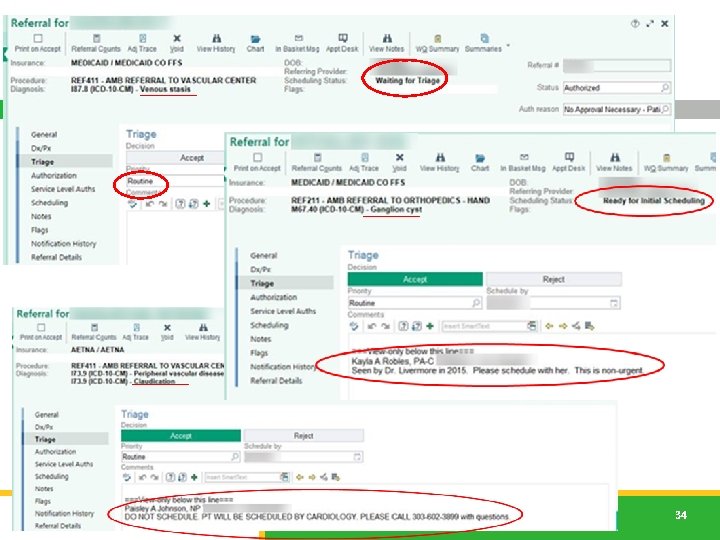720x540 pixels.
Task: Click spell check icon in Aetna comments toolbar
Action: coord(126,477)
